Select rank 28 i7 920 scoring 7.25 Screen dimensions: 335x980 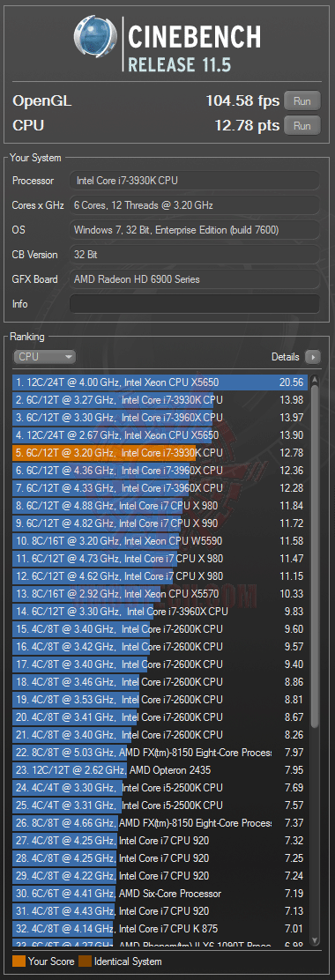coord(160,858)
